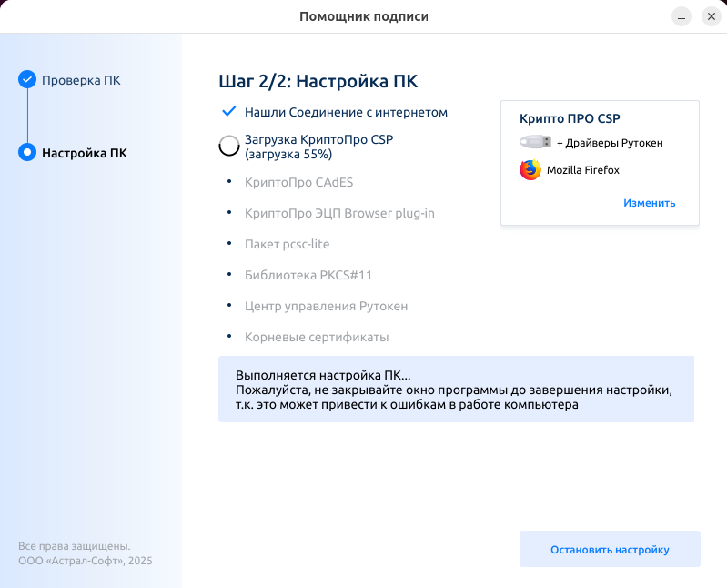Click the ООО «Астрал-Софт», 2025 footer text
This screenshot has height=588, width=727.
coord(86,561)
